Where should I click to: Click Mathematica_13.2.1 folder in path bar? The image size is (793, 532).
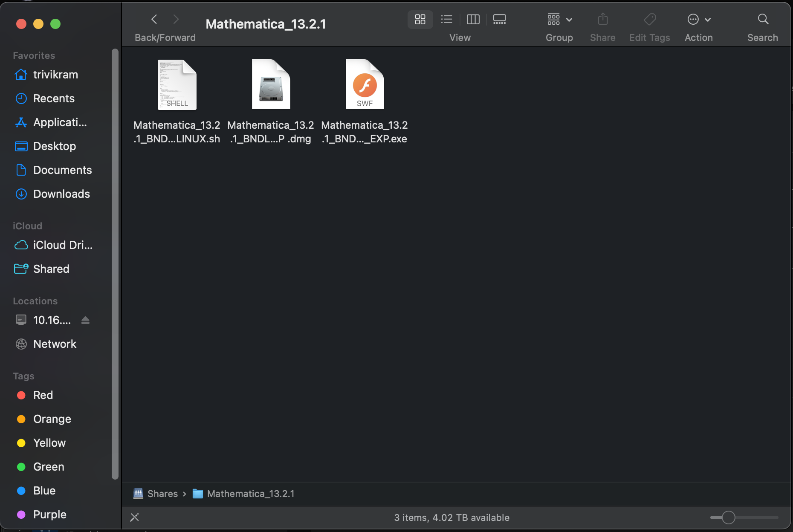coord(250,494)
